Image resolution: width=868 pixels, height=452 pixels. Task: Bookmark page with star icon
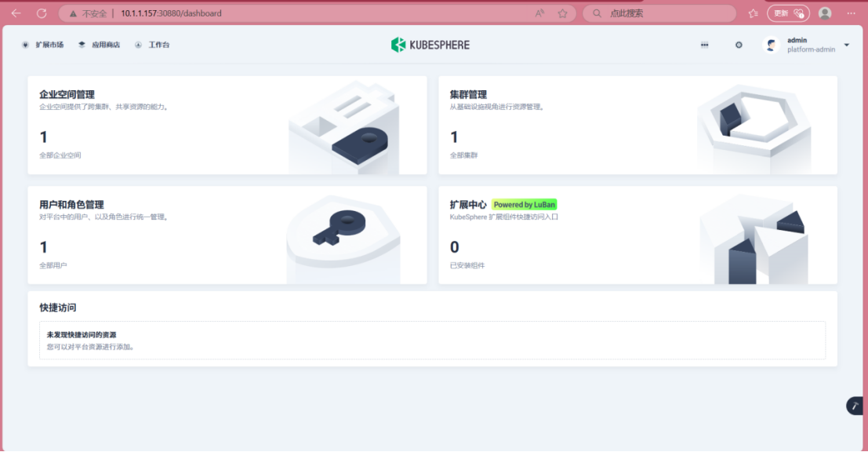[x=562, y=13]
